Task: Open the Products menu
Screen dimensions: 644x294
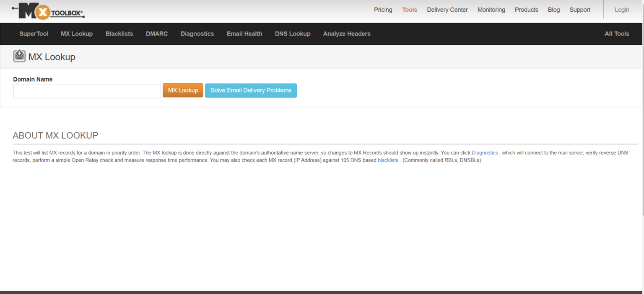Action: (526, 10)
